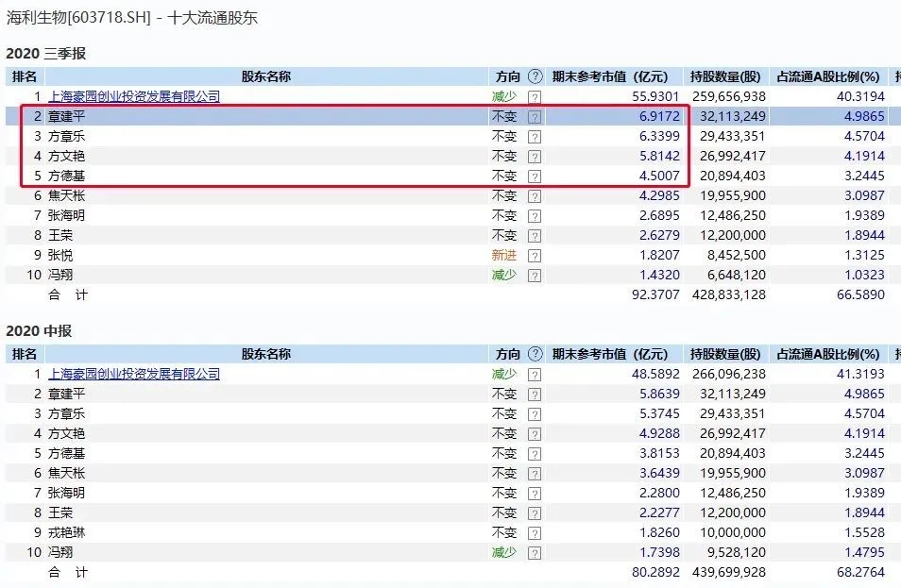The image size is (901, 588).
Task: Click 三季报 total ratio 66.5890
Action: 860,294
